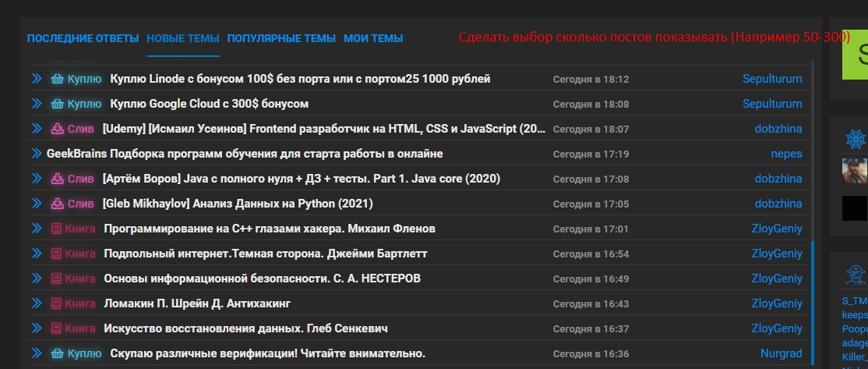
Task: Click book icon on Искусство восстановления данных thread
Action: coord(56,328)
